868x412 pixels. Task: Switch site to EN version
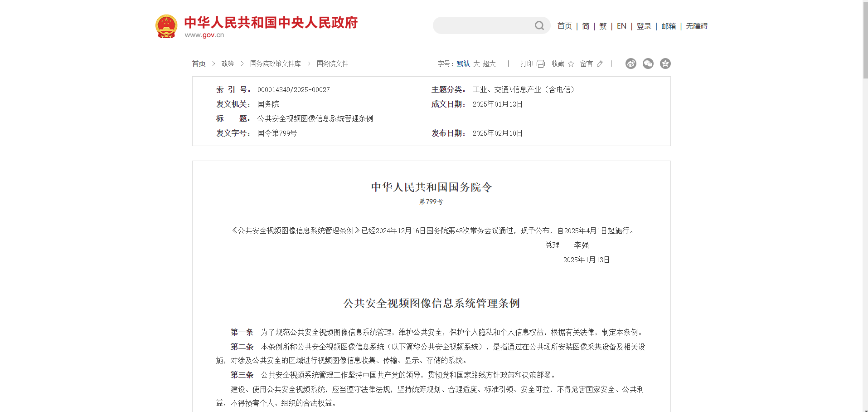click(x=621, y=26)
